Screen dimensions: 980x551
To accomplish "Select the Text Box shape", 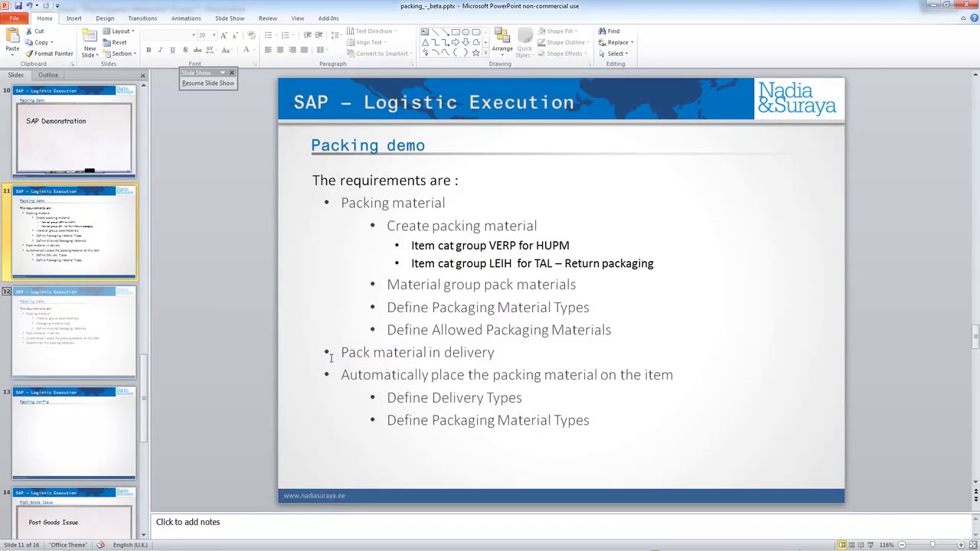I will pyautogui.click(x=425, y=32).
